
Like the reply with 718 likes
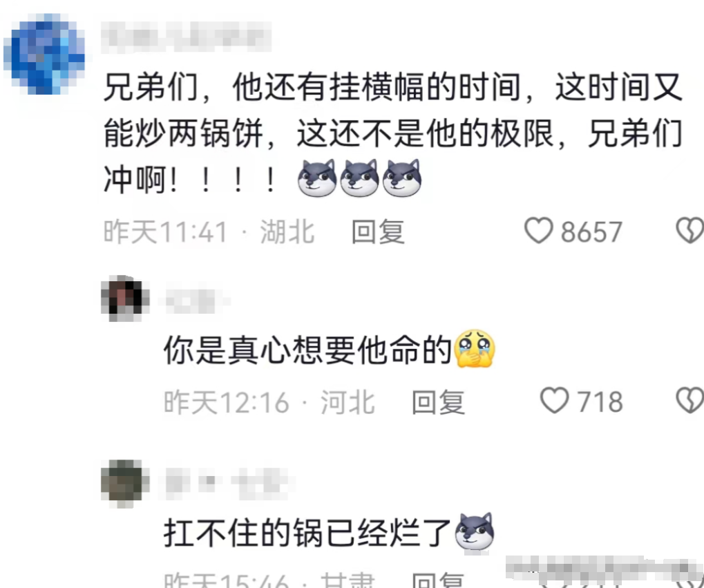click(554, 401)
